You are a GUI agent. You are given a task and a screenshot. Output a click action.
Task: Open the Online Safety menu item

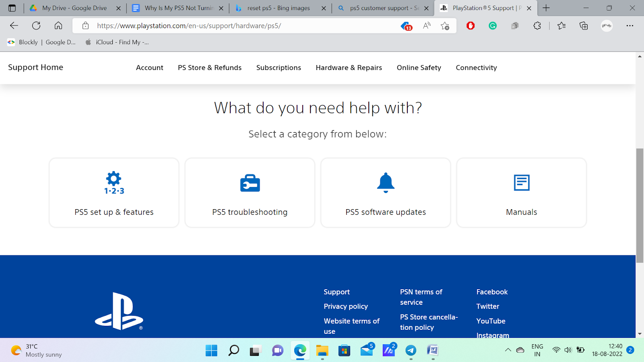[419, 68]
